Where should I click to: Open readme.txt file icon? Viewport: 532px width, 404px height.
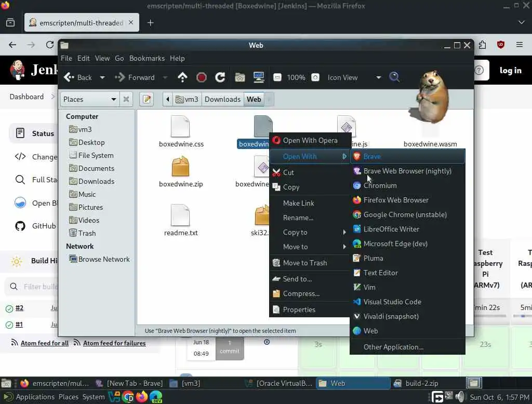tap(180, 215)
